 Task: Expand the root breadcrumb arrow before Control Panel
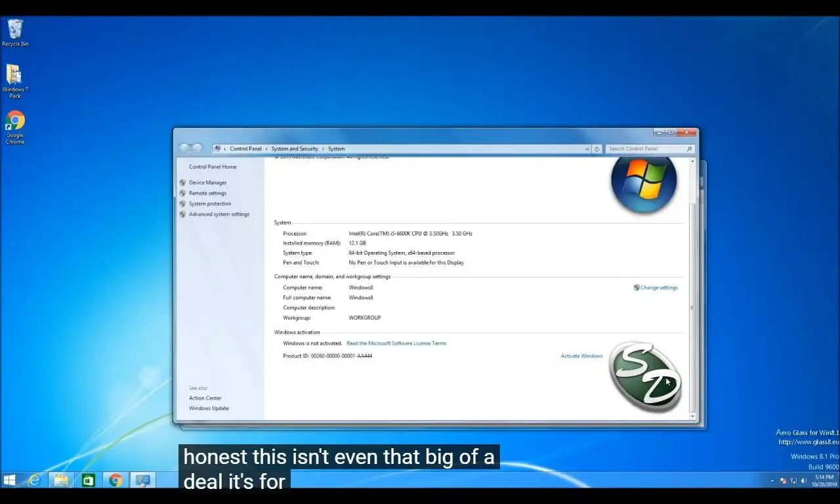click(x=225, y=149)
